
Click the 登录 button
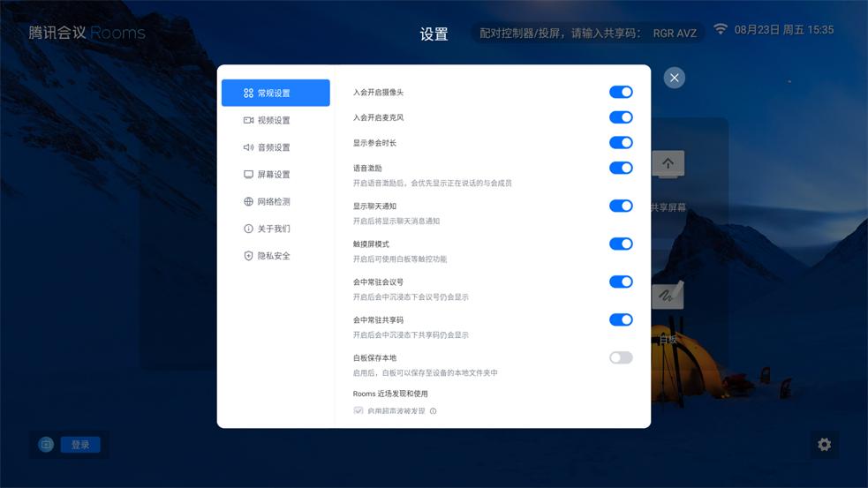click(x=80, y=445)
